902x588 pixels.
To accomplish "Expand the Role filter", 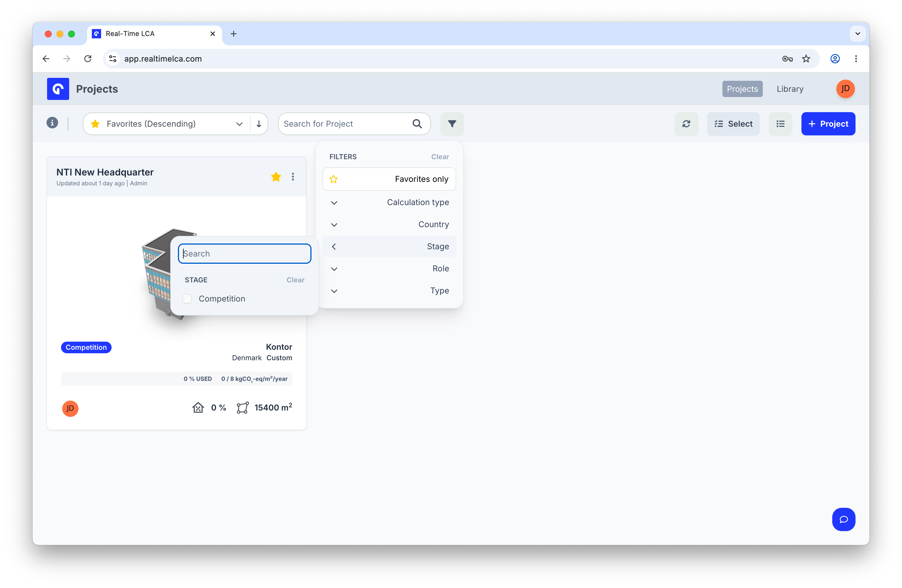I will point(389,269).
